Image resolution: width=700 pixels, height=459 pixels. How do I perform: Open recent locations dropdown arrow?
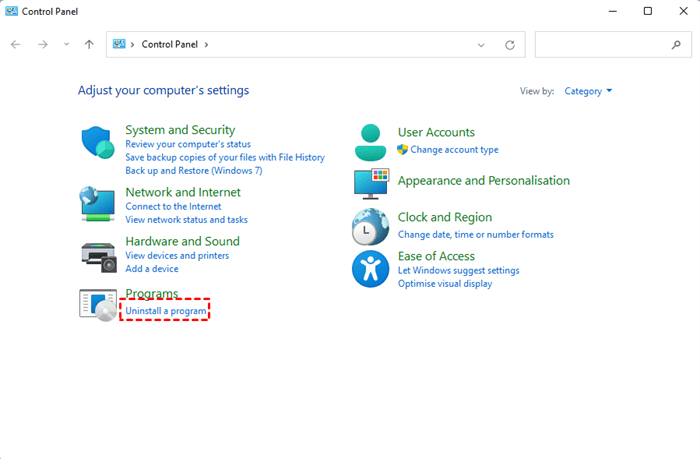[x=66, y=45]
